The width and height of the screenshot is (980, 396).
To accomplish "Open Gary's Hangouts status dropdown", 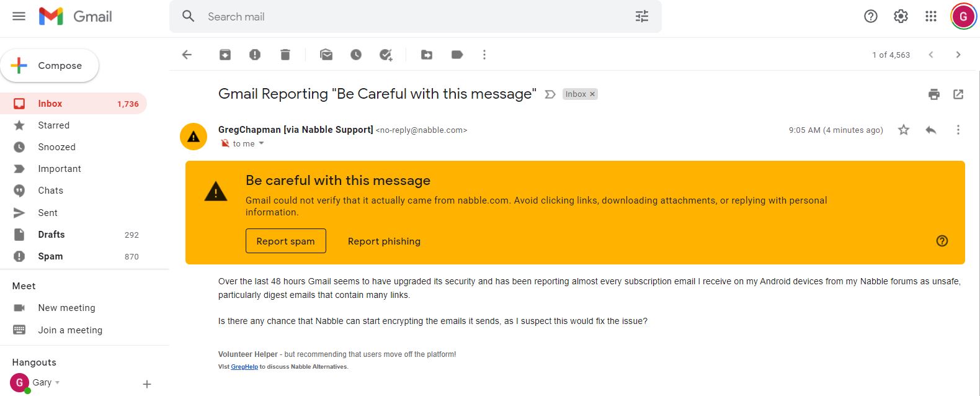I will pos(58,382).
